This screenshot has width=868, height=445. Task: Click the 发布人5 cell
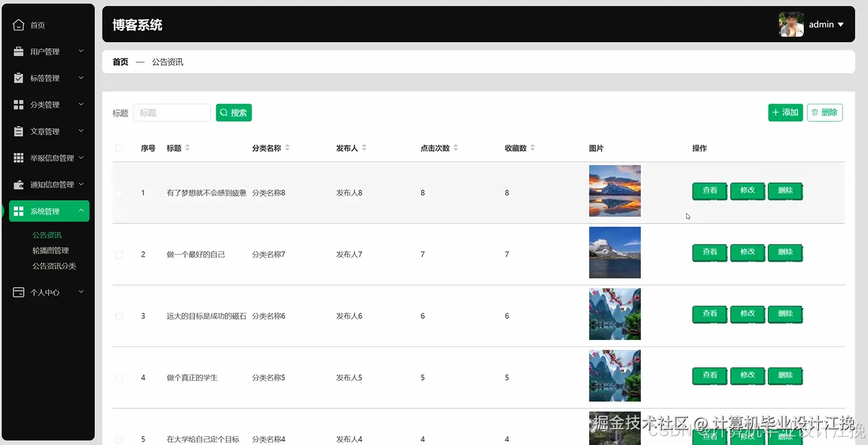tap(349, 378)
